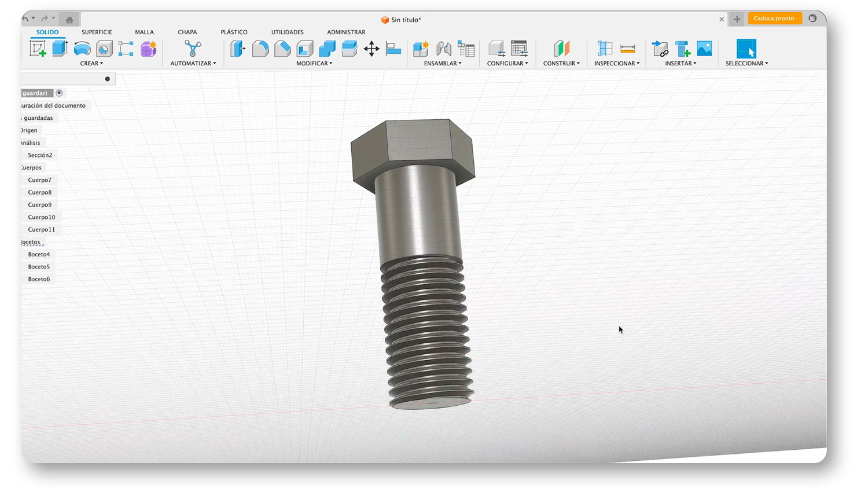Select the Shell tool icon
The width and height of the screenshot is (868, 488).
click(305, 49)
